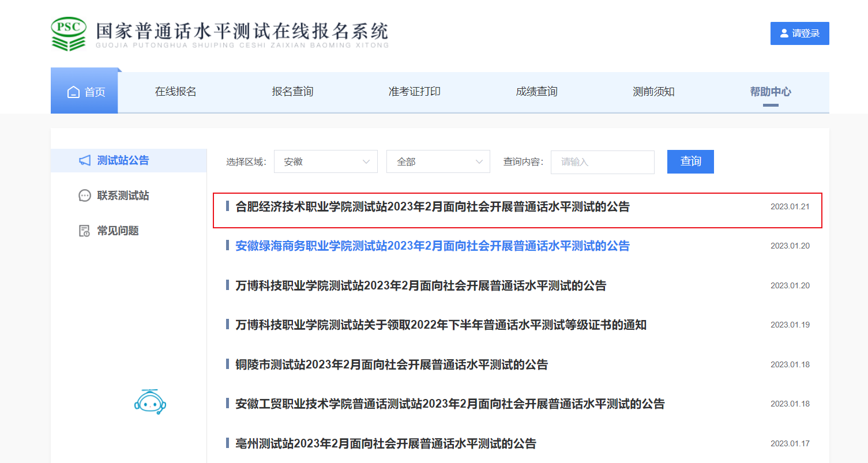Click the date 2023.01.17
The width and height of the screenshot is (868, 463).
click(x=790, y=443)
